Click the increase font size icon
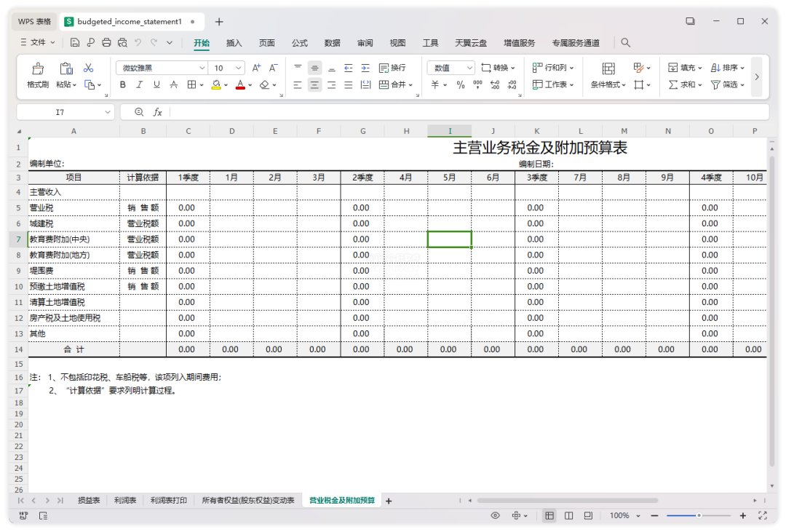786x532 pixels. click(256, 68)
